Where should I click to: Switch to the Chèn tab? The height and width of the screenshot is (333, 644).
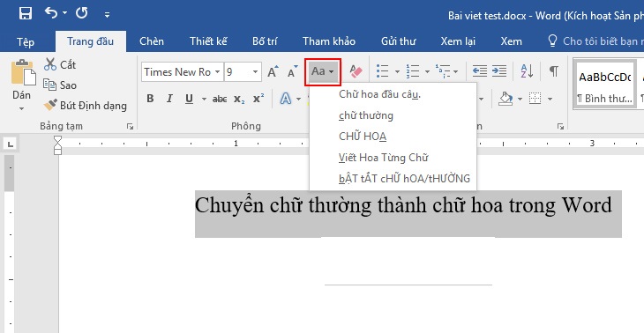pyautogui.click(x=152, y=41)
